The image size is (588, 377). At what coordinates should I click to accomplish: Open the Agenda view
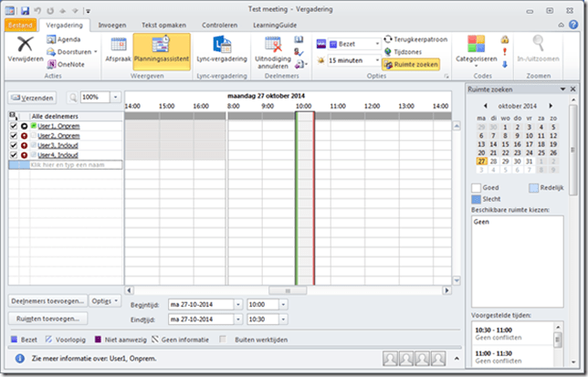pos(68,41)
